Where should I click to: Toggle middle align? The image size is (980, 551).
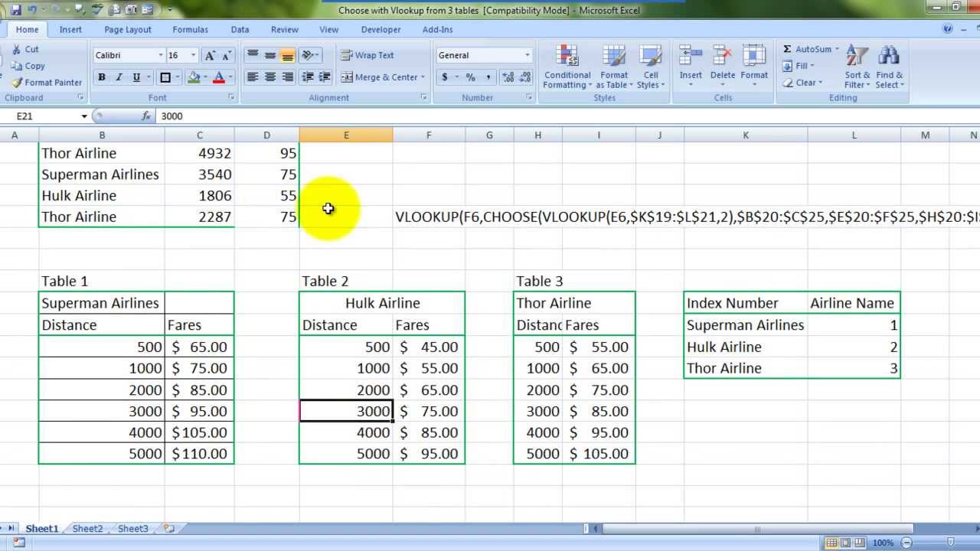pyautogui.click(x=270, y=55)
